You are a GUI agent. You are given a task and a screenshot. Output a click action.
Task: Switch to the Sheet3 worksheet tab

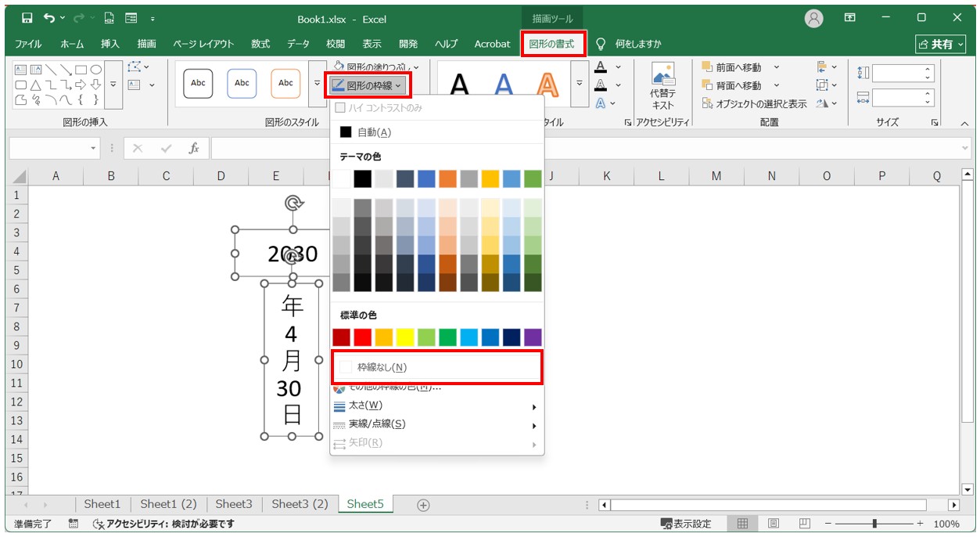[x=234, y=504]
